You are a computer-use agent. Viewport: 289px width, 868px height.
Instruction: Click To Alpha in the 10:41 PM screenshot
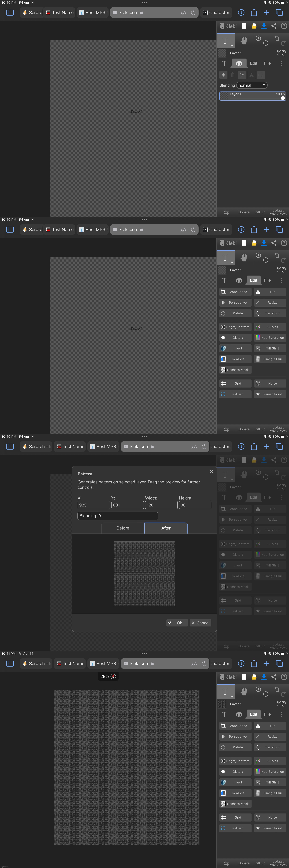coord(235,793)
